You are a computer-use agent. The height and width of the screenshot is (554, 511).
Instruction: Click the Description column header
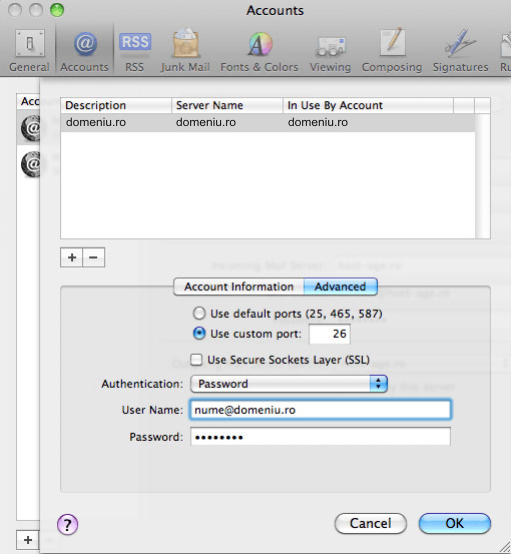[116, 105]
